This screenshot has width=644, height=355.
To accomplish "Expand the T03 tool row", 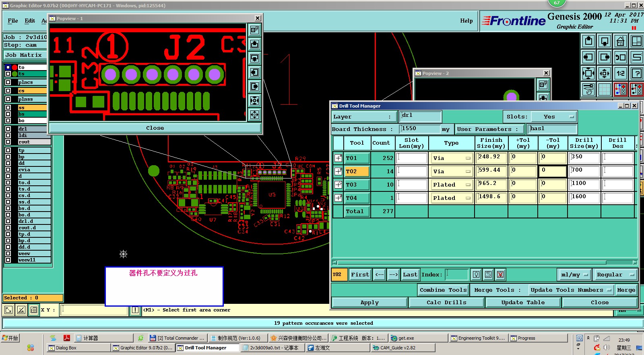I will [x=338, y=185].
